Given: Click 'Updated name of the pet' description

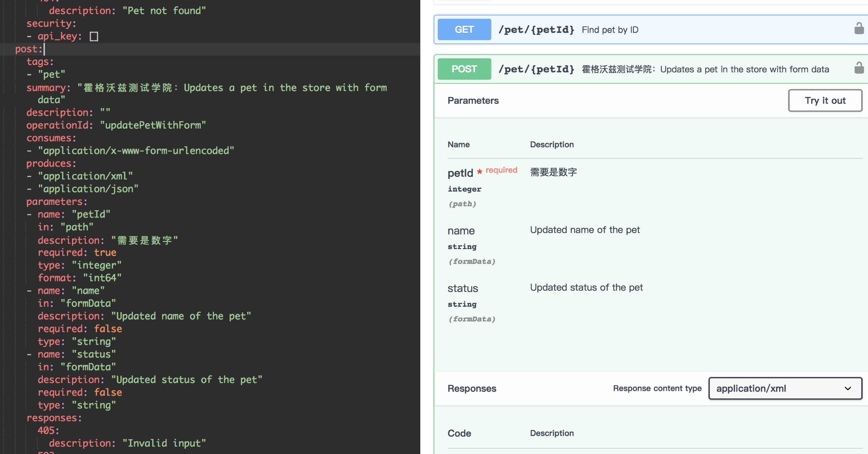Looking at the screenshot, I should (585, 230).
